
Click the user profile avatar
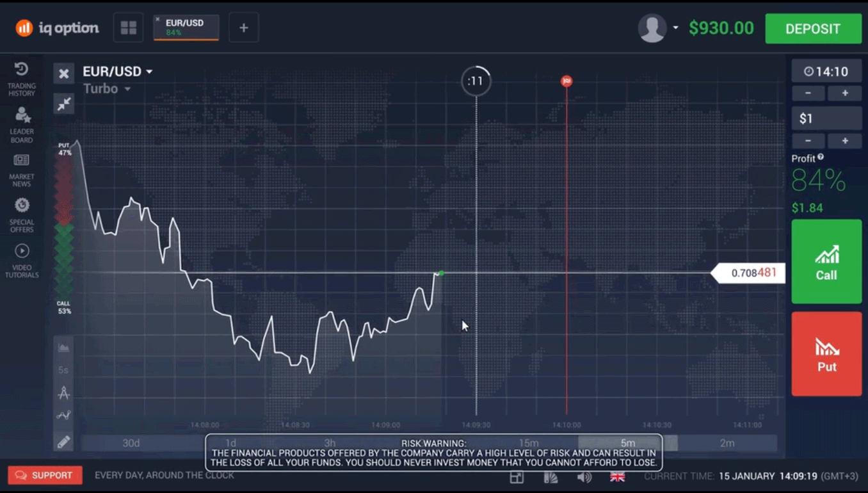(652, 28)
